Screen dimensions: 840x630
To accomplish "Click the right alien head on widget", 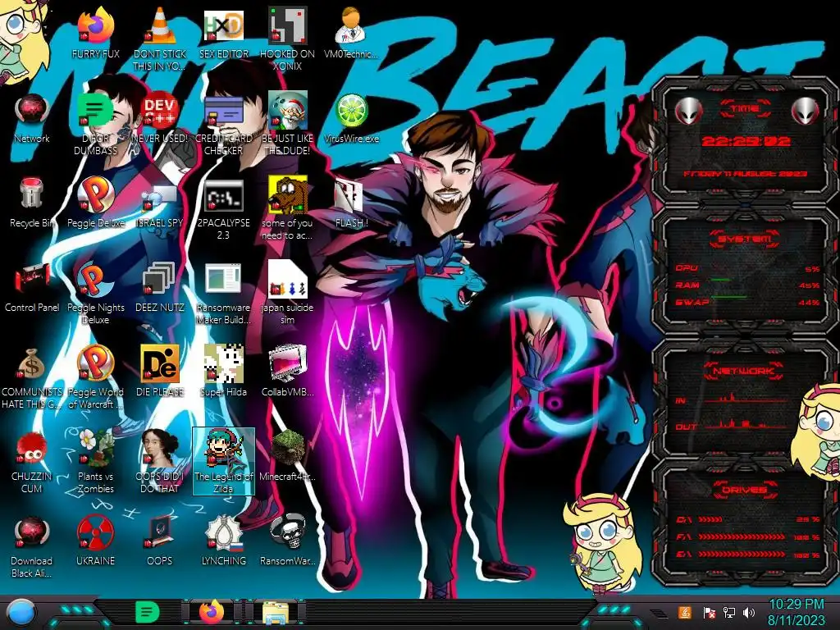I will (x=805, y=112).
